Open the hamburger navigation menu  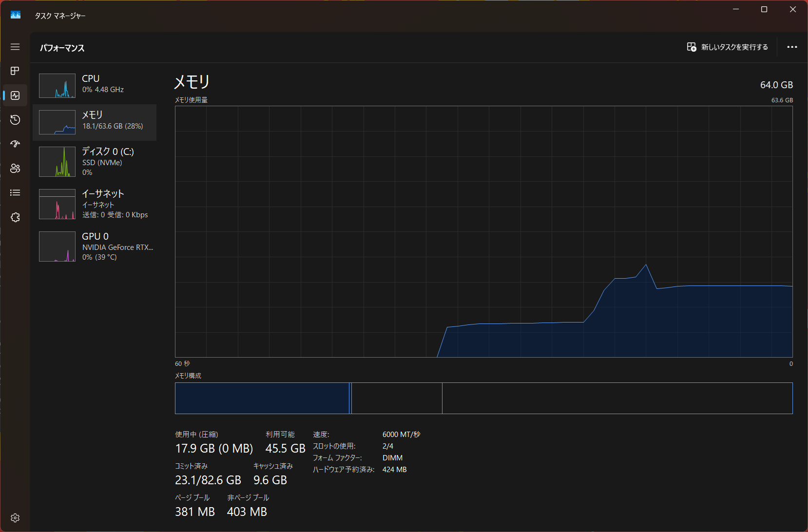tap(15, 47)
